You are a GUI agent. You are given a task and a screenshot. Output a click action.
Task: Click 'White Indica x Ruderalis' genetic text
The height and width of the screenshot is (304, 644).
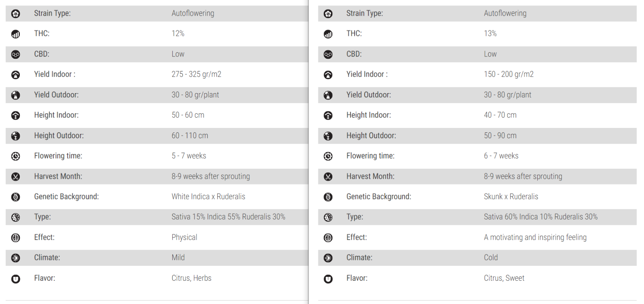[x=208, y=197]
